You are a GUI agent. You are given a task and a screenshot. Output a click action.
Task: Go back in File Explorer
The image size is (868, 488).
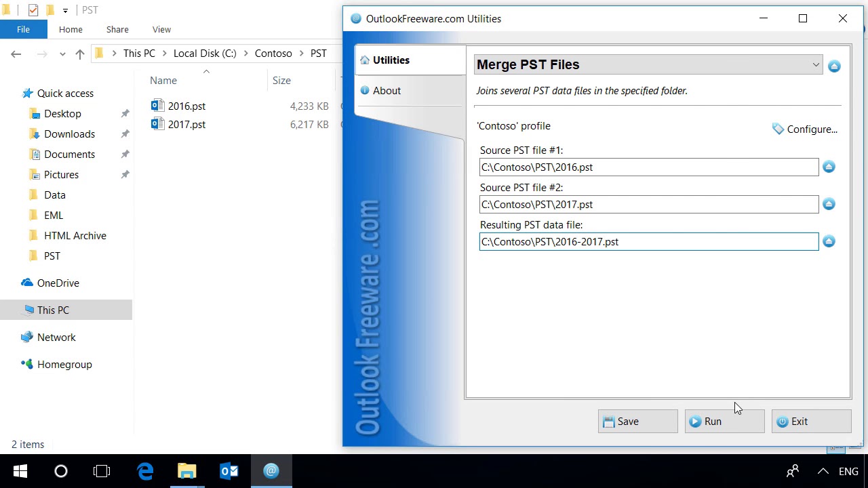click(x=16, y=54)
